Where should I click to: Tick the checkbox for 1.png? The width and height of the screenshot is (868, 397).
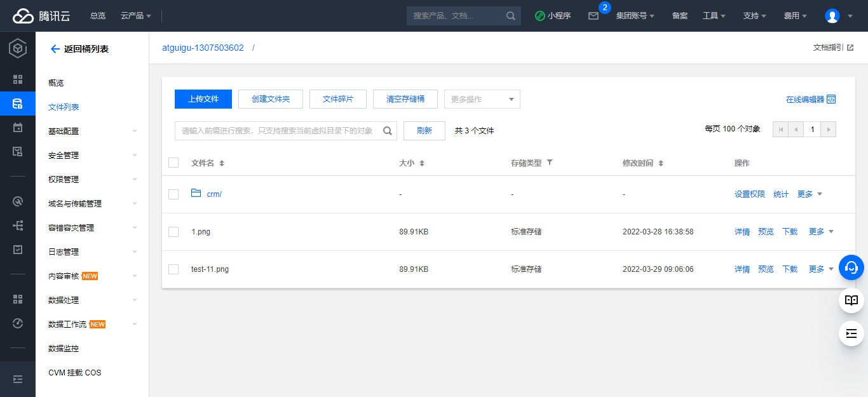click(173, 232)
